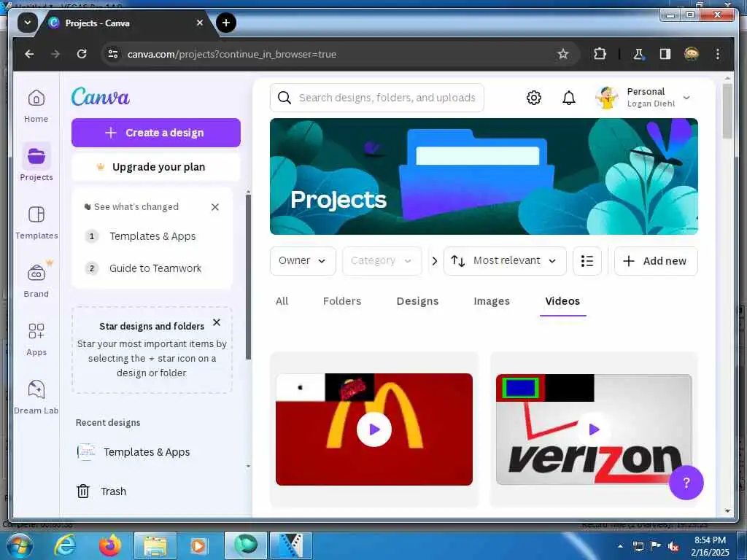Screen dimensions: 747x560
Task: Open Templates & Apps step one
Action: click(152, 236)
